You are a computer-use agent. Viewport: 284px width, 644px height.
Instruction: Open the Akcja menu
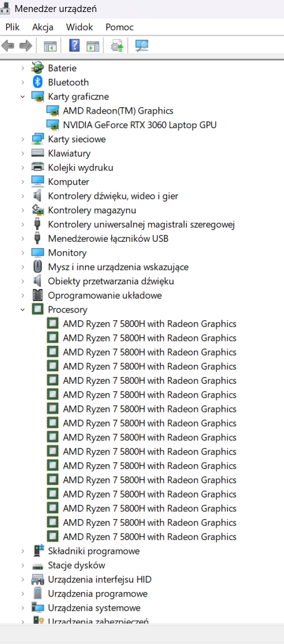(43, 27)
